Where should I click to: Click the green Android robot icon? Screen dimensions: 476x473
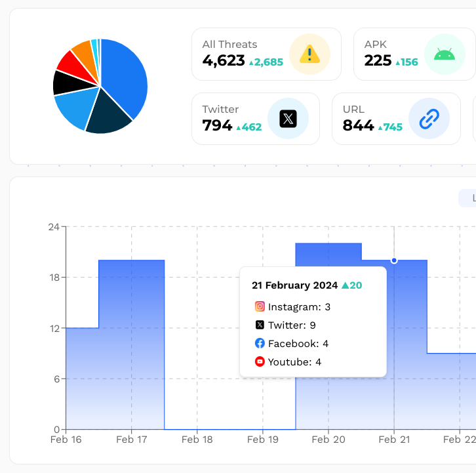tap(444, 54)
